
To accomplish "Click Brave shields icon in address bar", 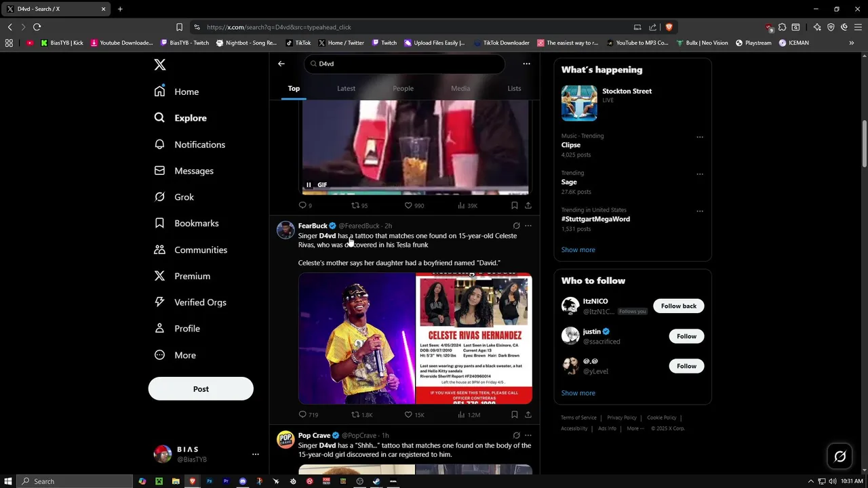I will (669, 27).
